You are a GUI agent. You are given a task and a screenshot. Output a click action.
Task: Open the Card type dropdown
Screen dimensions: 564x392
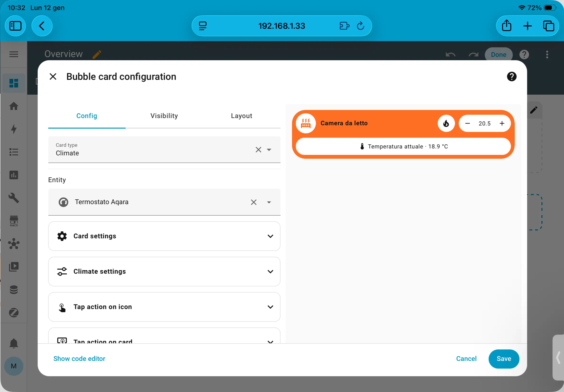(269, 150)
